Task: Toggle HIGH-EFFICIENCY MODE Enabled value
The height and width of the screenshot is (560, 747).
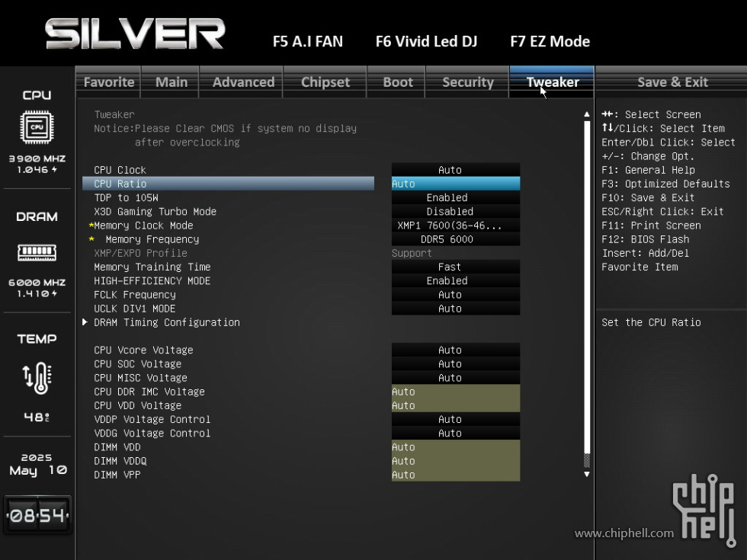Action: coord(456,280)
